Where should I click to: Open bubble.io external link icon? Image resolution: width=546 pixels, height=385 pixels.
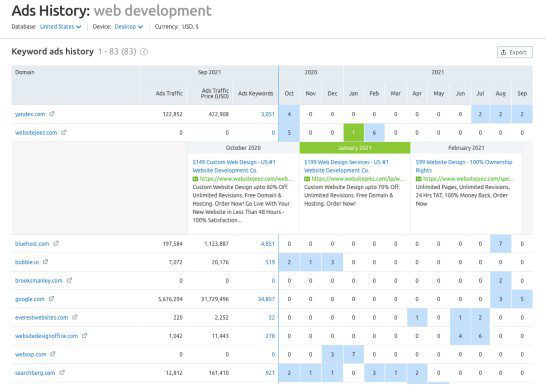tap(45, 262)
